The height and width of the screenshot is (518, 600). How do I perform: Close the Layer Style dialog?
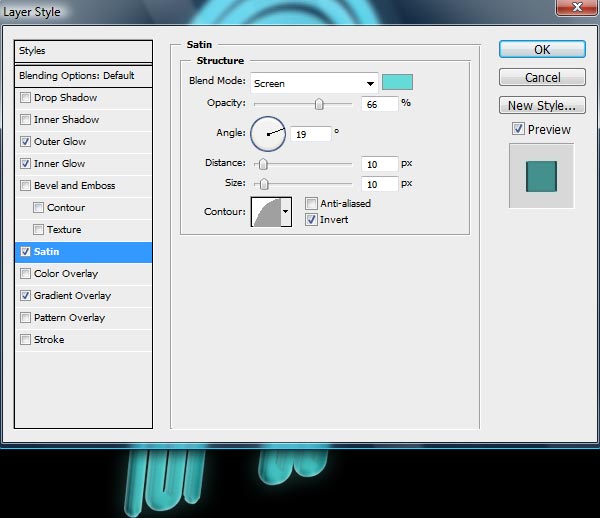(x=577, y=7)
